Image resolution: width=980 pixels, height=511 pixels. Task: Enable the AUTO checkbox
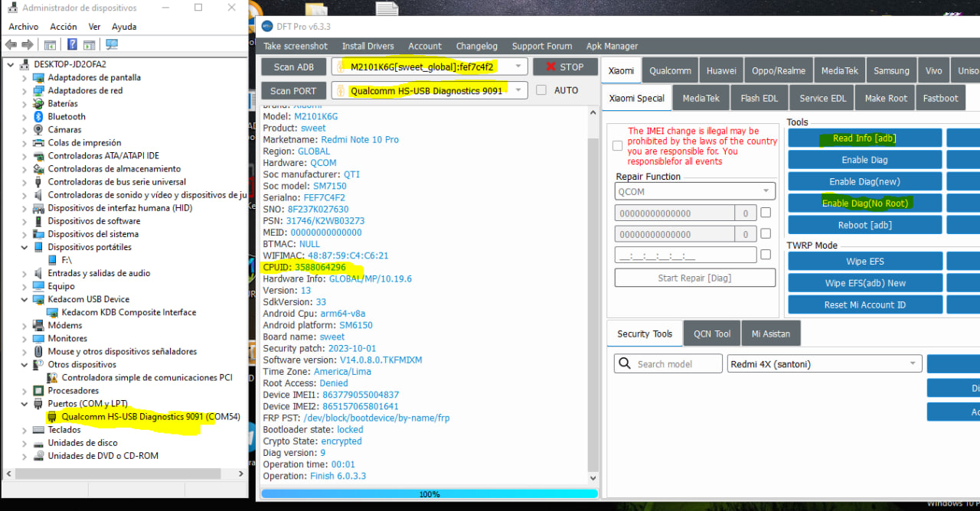pos(541,90)
